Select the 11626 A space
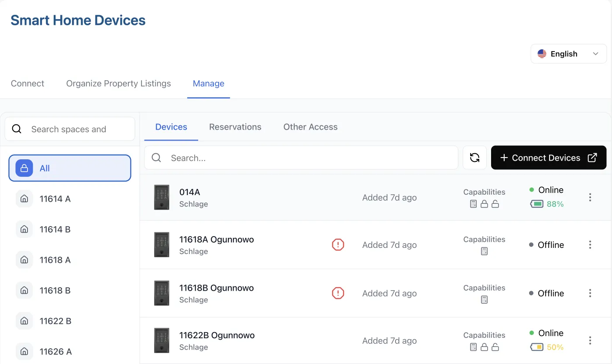612x364 pixels. pos(70,352)
